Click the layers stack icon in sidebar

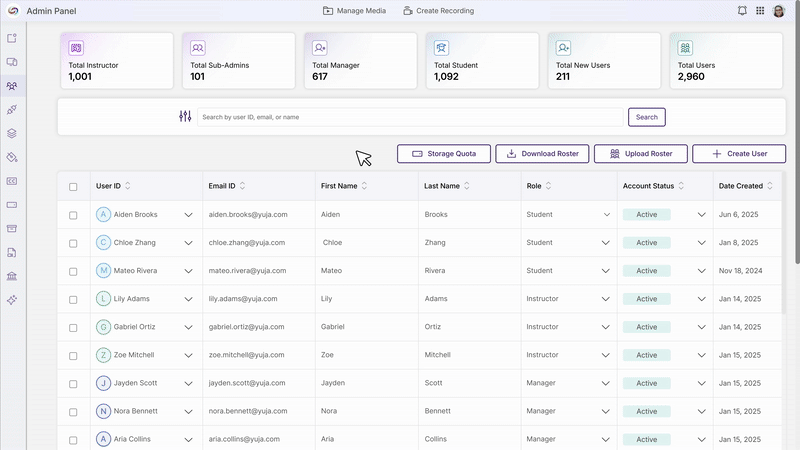click(x=12, y=133)
